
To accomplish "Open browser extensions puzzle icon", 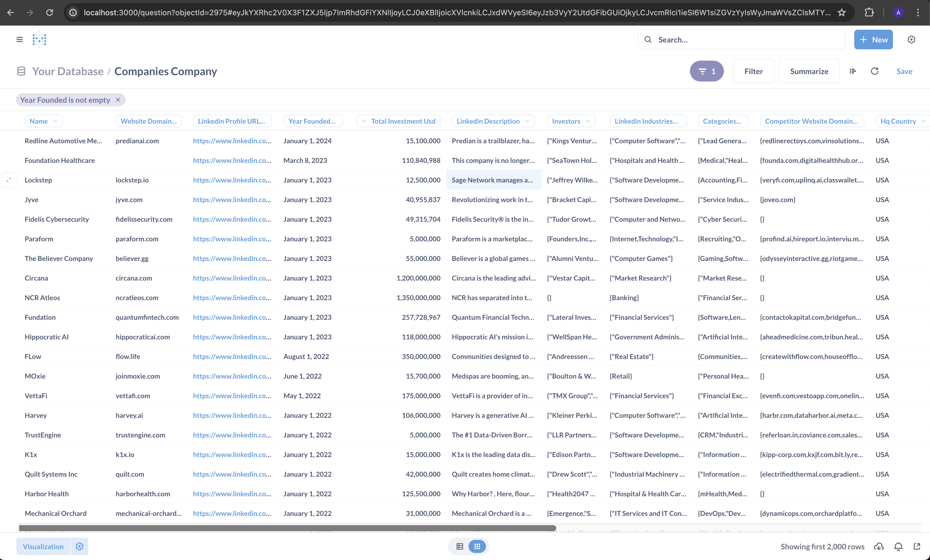I will tap(869, 13).
